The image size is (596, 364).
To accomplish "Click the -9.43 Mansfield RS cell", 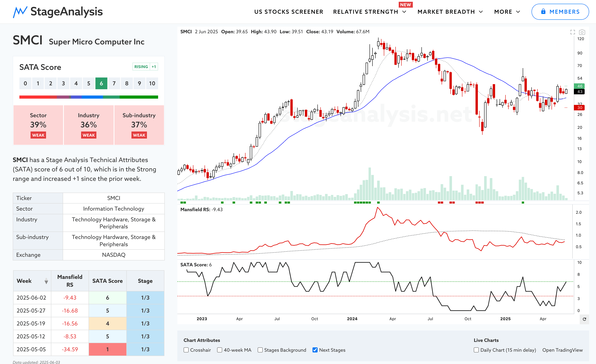I will [x=70, y=298].
